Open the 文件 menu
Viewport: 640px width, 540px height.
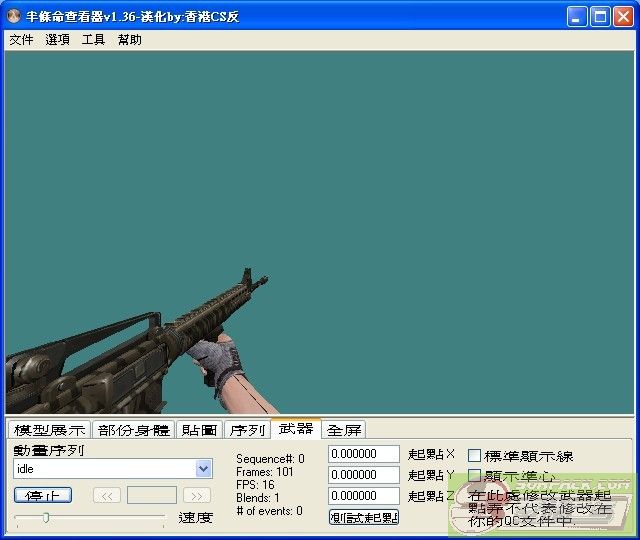[x=21, y=40]
